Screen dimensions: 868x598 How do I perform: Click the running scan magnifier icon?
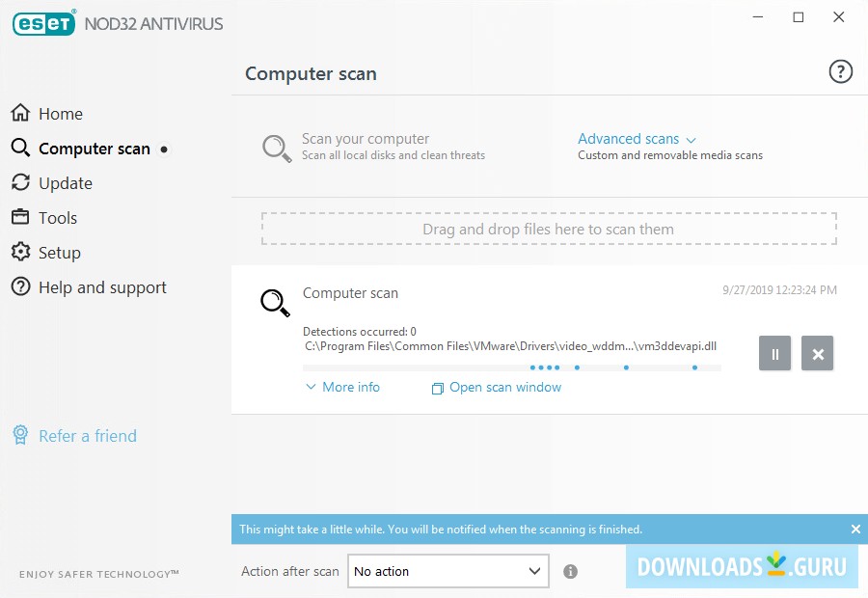tap(275, 303)
